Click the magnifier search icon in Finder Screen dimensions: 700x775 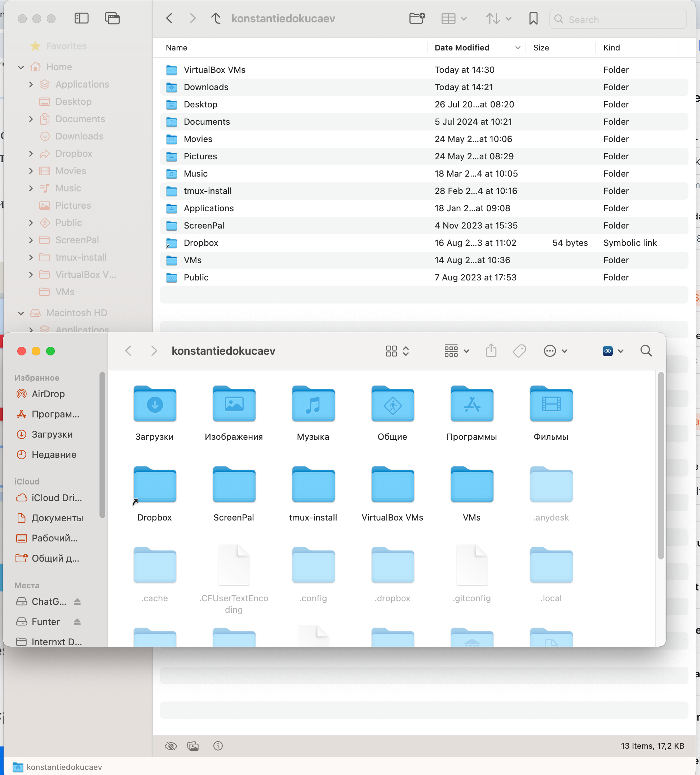(646, 351)
